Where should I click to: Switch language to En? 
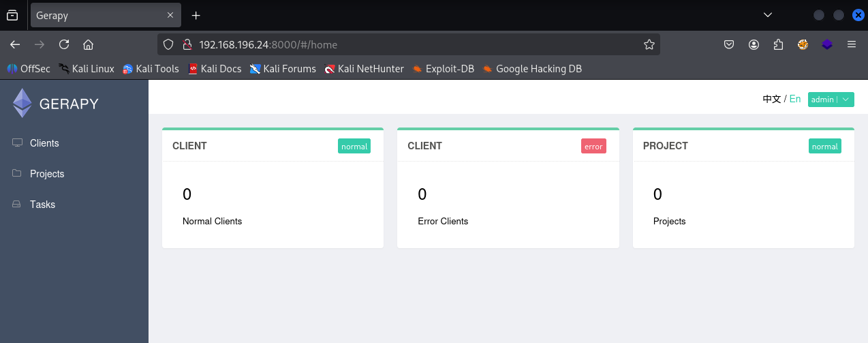click(x=794, y=99)
